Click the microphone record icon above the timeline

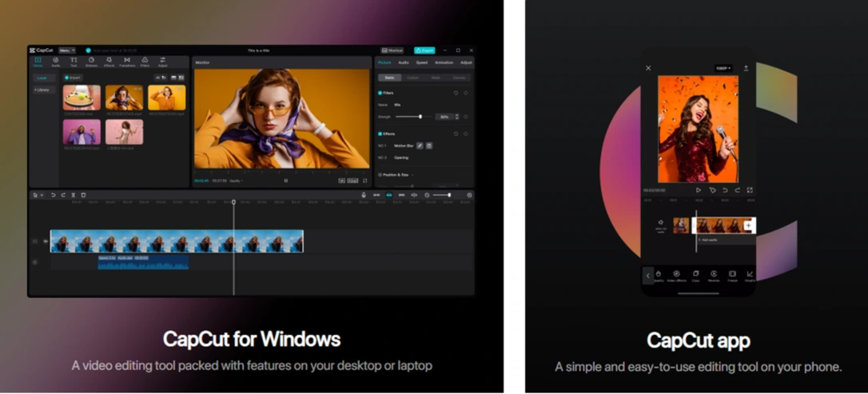[x=364, y=195]
